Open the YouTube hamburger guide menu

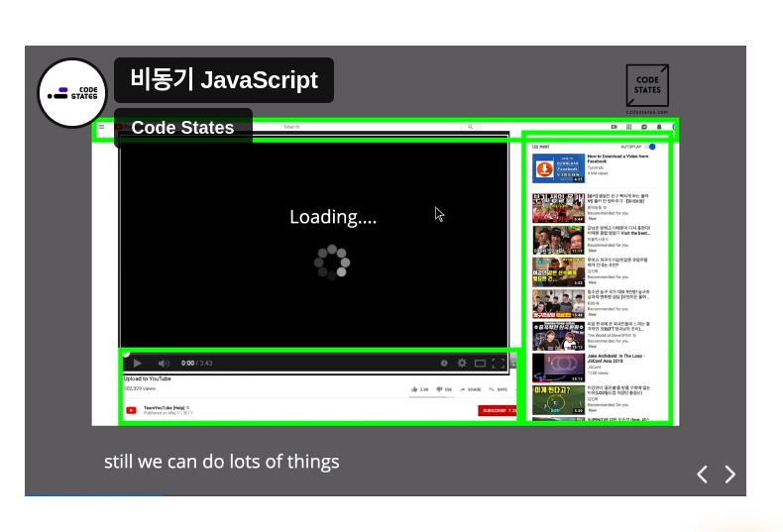[101, 127]
